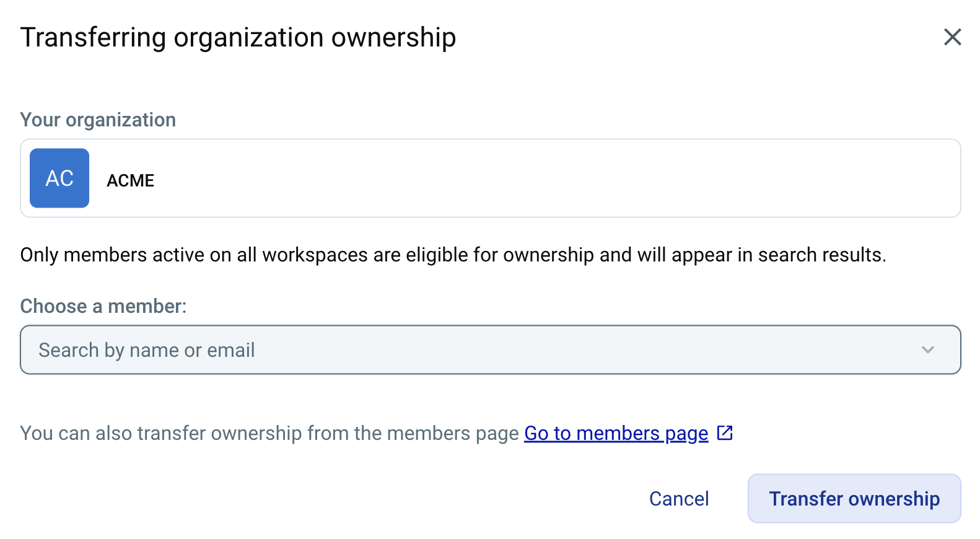This screenshot has height=539, width=980.
Task: Close the ownership transfer dialog
Action: coord(952,37)
